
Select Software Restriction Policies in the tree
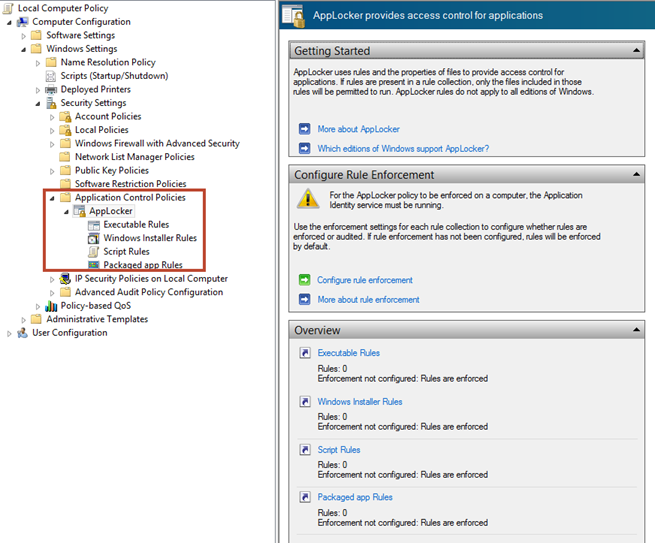coord(130,184)
